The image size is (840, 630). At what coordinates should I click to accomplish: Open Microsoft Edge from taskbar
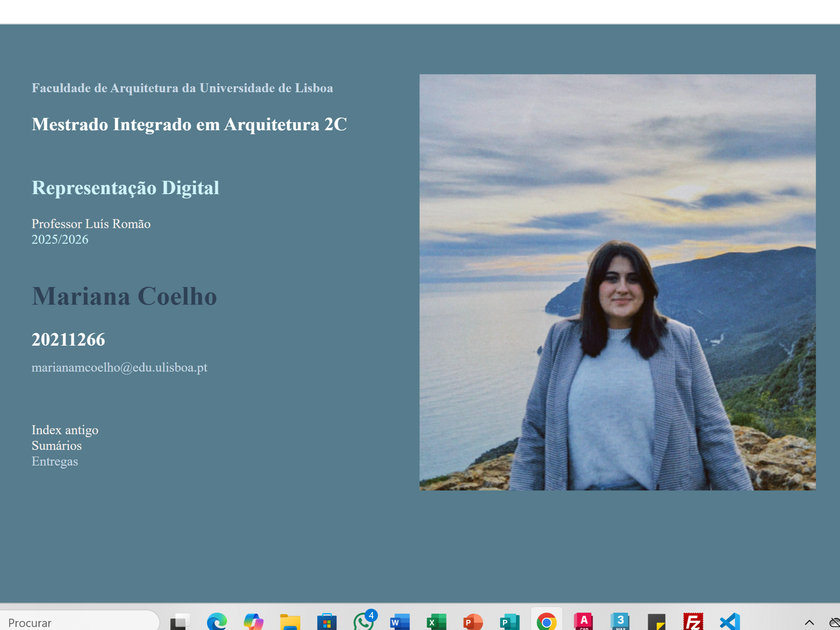[x=217, y=622]
